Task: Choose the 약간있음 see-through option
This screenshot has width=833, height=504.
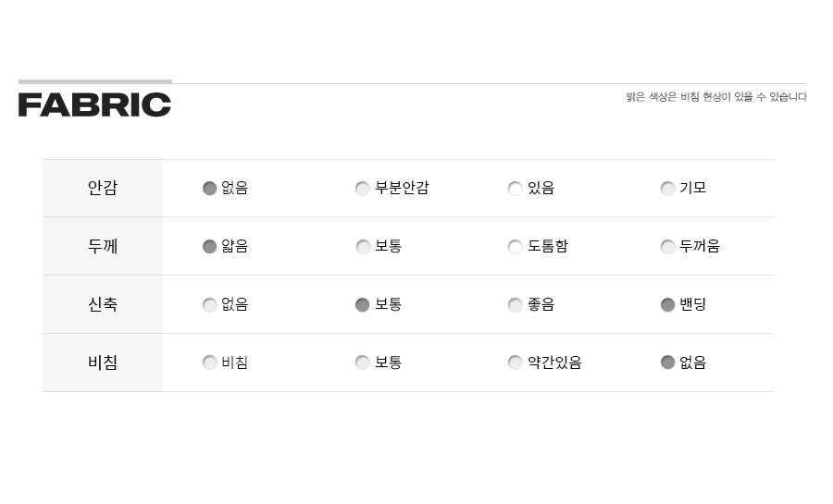Action: tap(515, 363)
